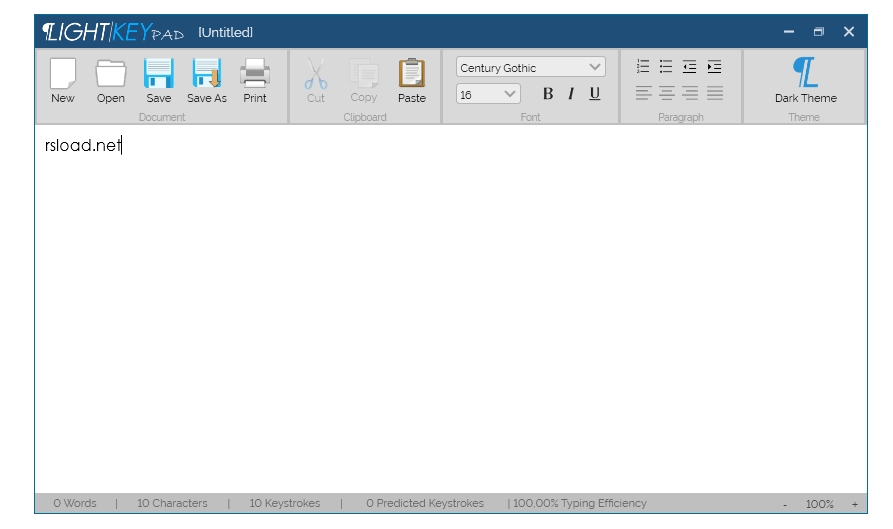Close the Lightkey Pad window
The height and width of the screenshot is (529, 893).
click(849, 32)
